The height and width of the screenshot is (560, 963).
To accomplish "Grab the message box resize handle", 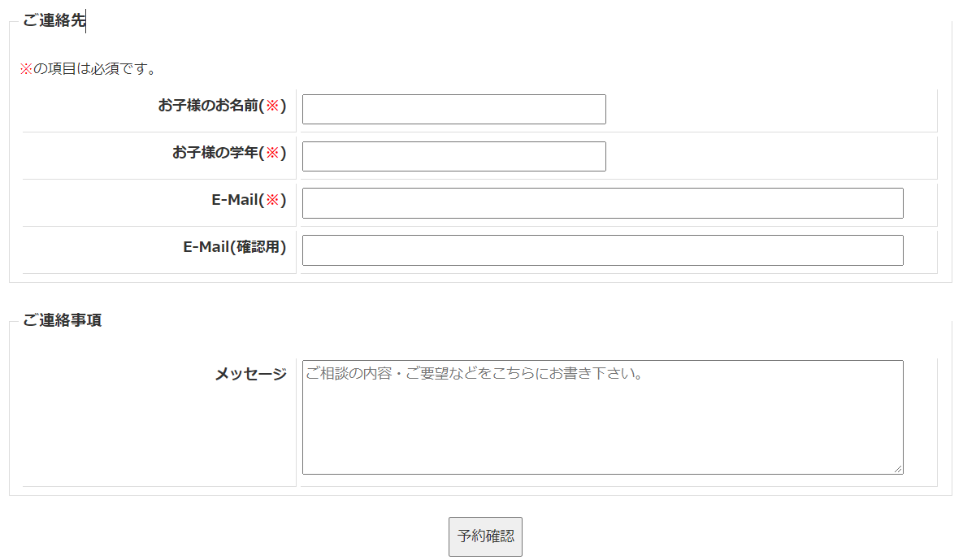I will pyautogui.click(x=898, y=469).
